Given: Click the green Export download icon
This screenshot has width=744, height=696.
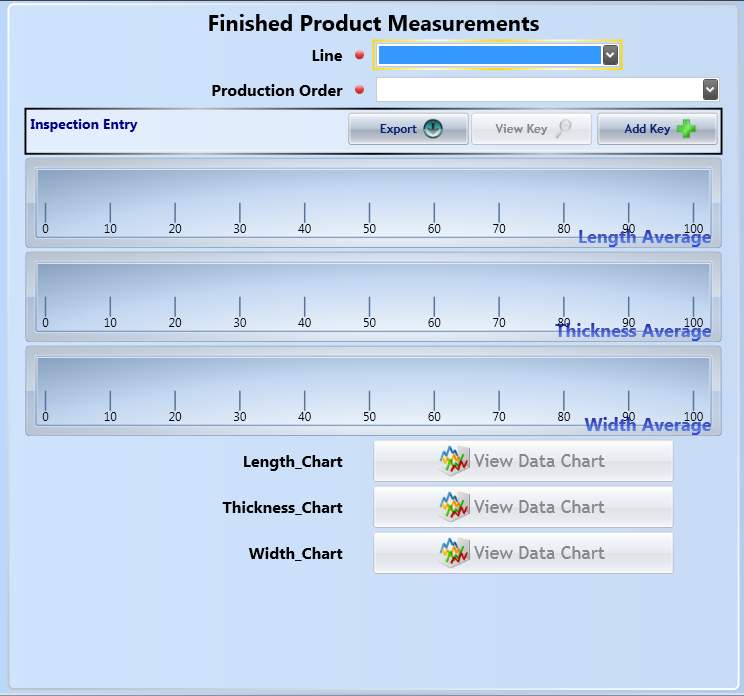Looking at the screenshot, I should pyautogui.click(x=432, y=129).
